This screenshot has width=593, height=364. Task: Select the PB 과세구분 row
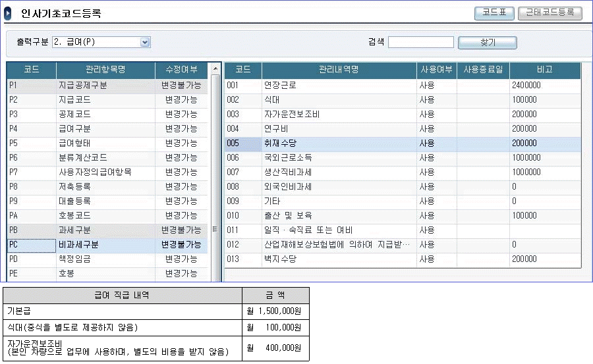pos(105,230)
